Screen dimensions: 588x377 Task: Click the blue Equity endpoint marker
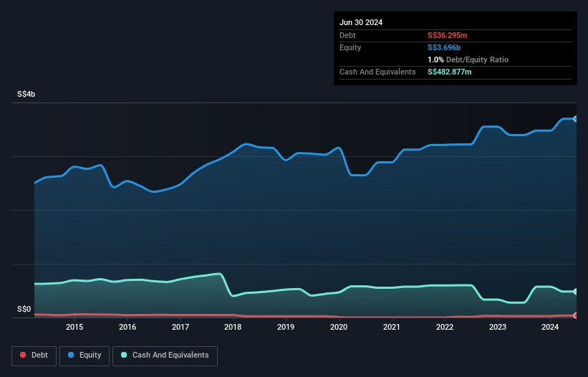576,119
